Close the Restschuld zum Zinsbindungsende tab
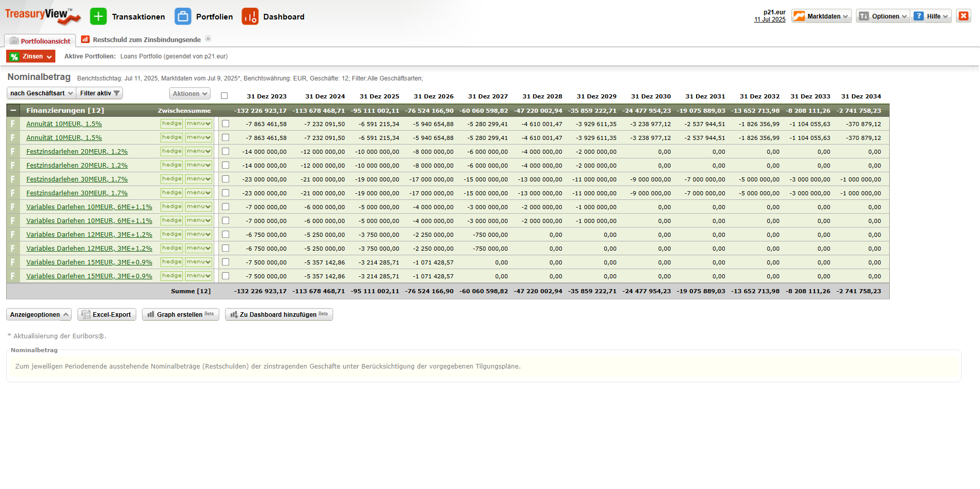Screen dimensions: 980x489 208,39
